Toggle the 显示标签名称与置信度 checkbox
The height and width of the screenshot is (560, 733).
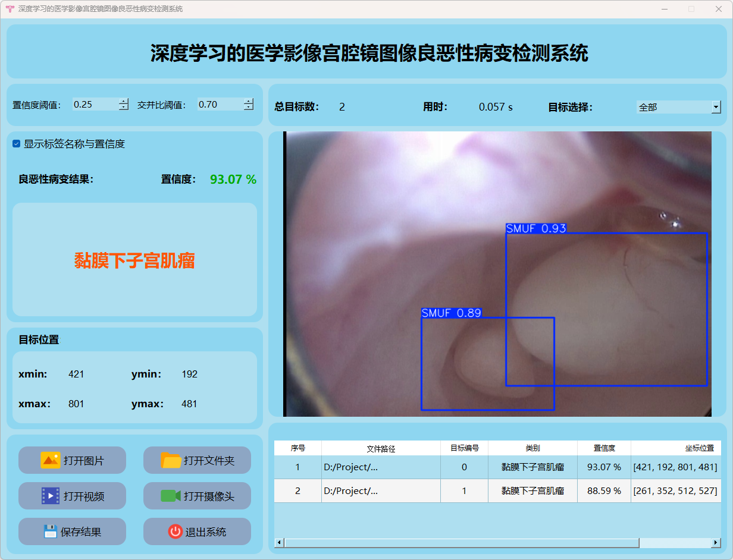[17, 144]
